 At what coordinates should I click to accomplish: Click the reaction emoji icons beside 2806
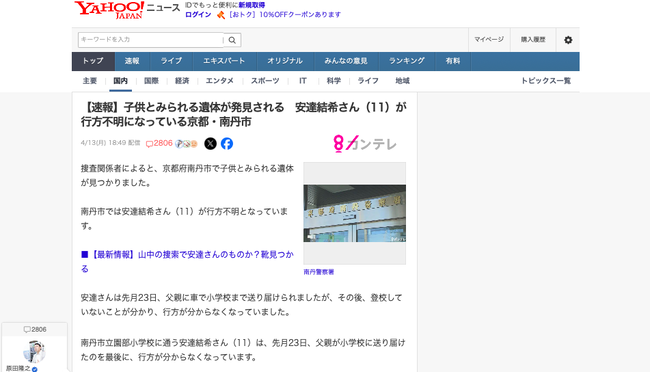point(186,144)
